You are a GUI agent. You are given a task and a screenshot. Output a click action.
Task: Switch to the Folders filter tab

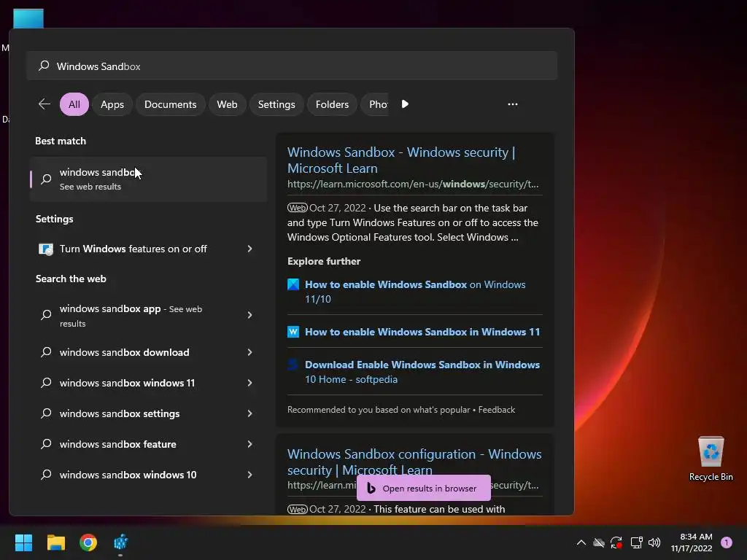click(x=332, y=104)
